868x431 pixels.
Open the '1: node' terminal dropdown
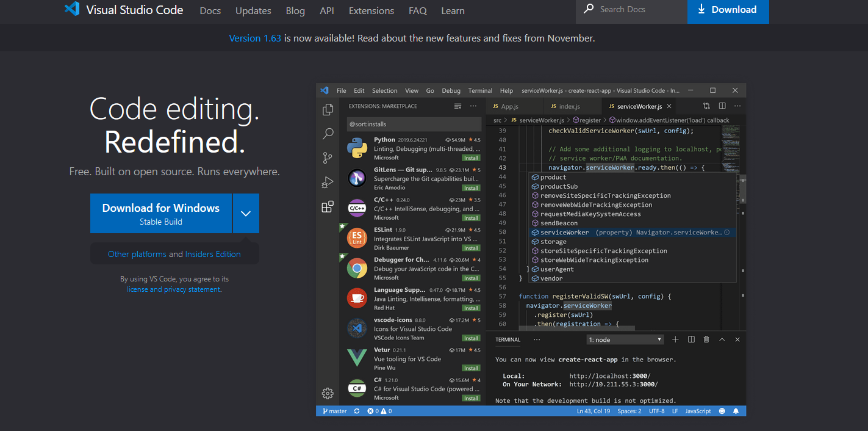pyautogui.click(x=625, y=339)
